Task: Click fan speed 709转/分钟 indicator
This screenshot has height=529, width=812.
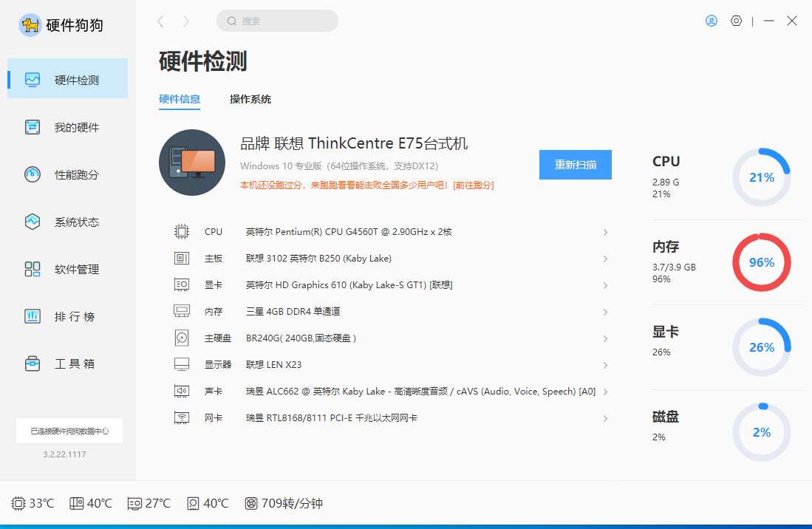Action: click(x=283, y=503)
